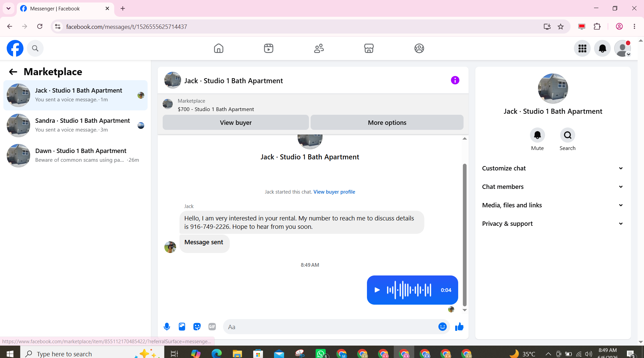Play the 0:04 voice message
The width and height of the screenshot is (644, 358).
pyautogui.click(x=377, y=290)
